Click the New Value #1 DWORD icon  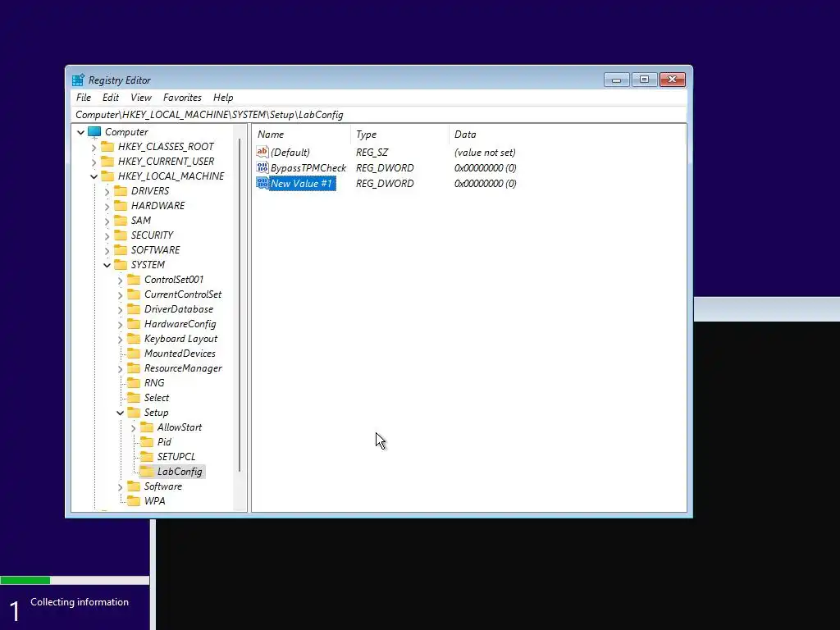(x=262, y=183)
